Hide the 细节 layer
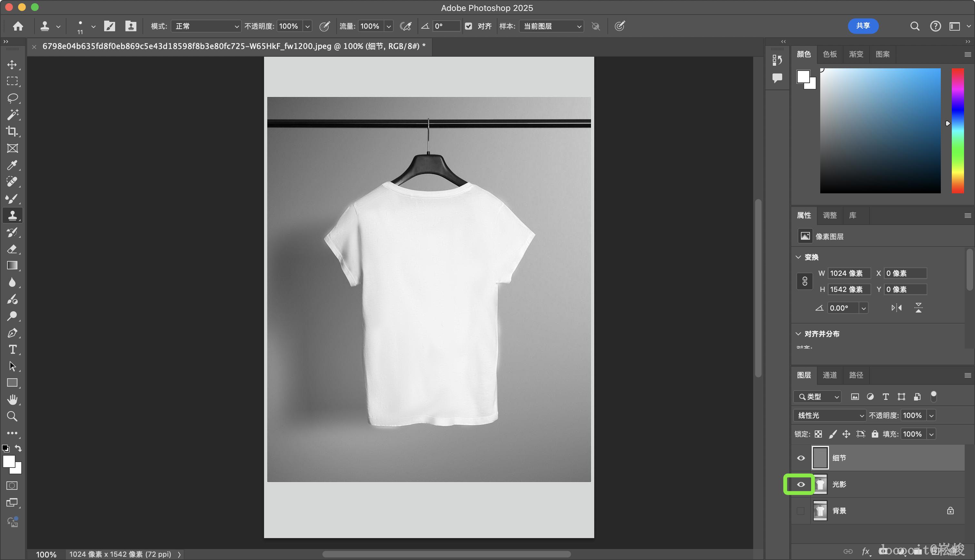The image size is (975, 560). pyautogui.click(x=800, y=458)
